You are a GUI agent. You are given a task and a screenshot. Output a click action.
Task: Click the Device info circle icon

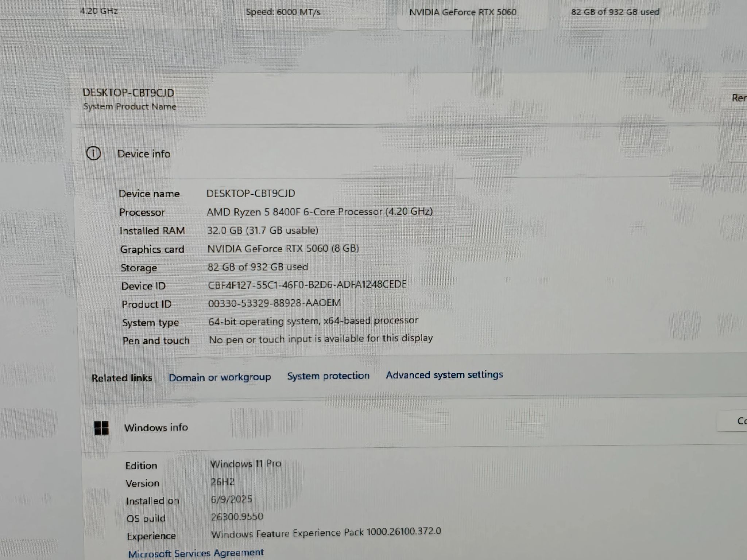click(93, 153)
